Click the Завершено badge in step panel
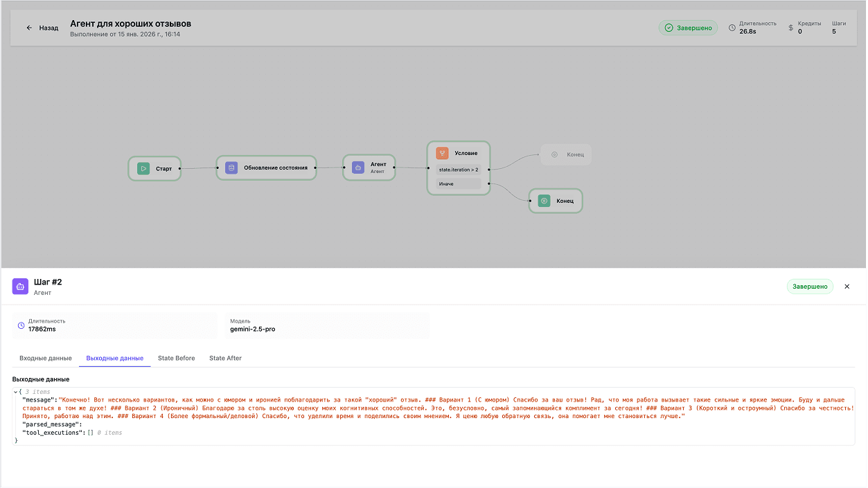868x488 pixels. pyautogui.click(x=810, y=286)
